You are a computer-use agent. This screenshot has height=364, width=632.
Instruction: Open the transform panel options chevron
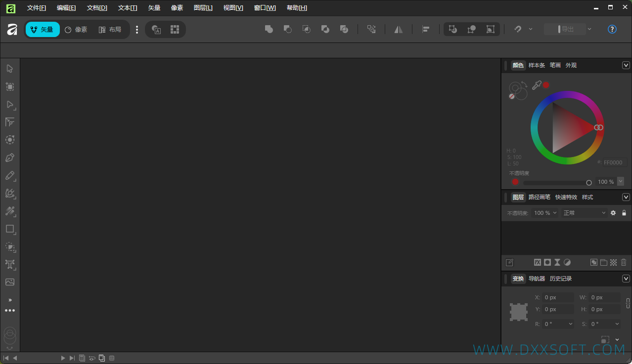coord(626,279)
